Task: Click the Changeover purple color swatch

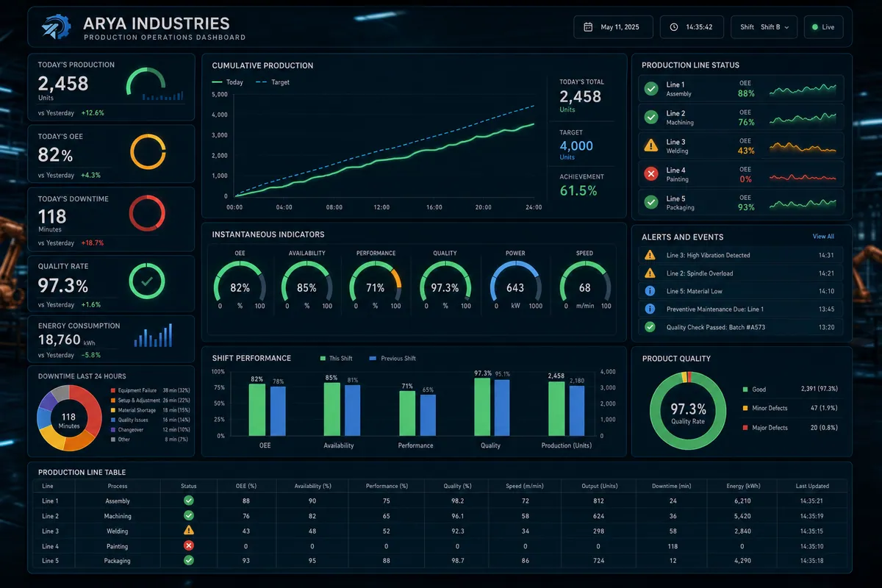Action: (112, 429)
